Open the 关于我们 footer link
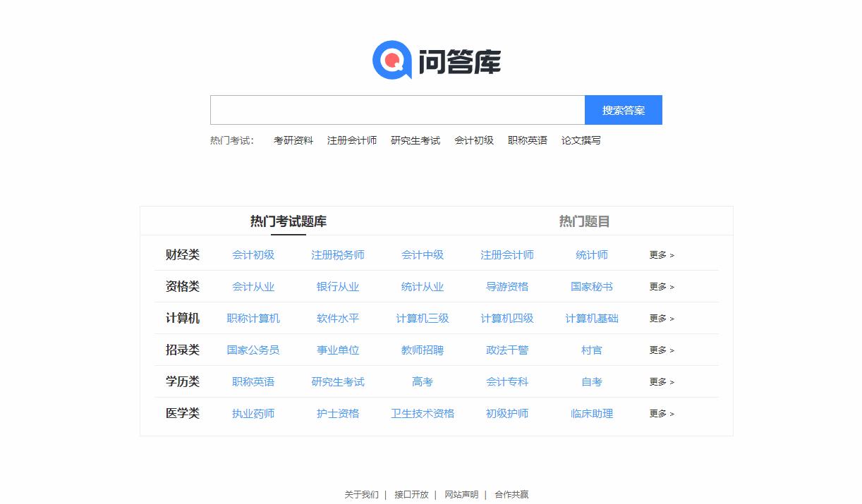This screenshot has height=504, width=862. point(360,495)
